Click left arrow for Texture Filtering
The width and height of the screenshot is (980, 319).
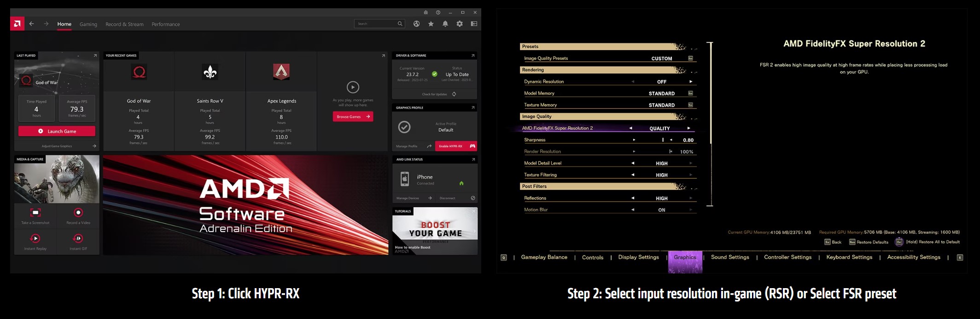pyautogui.click(x=633, y=175)
